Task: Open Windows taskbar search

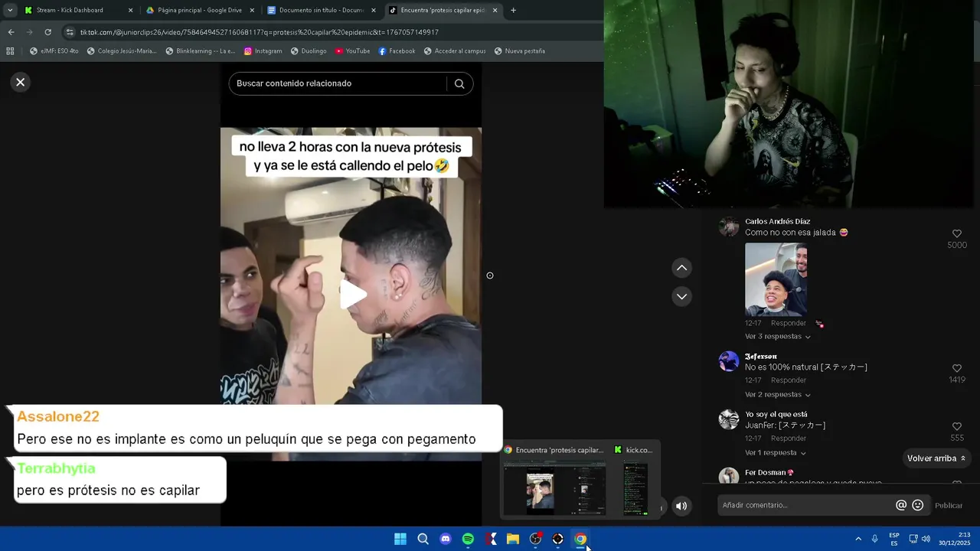Action: [x=423, y=539]
